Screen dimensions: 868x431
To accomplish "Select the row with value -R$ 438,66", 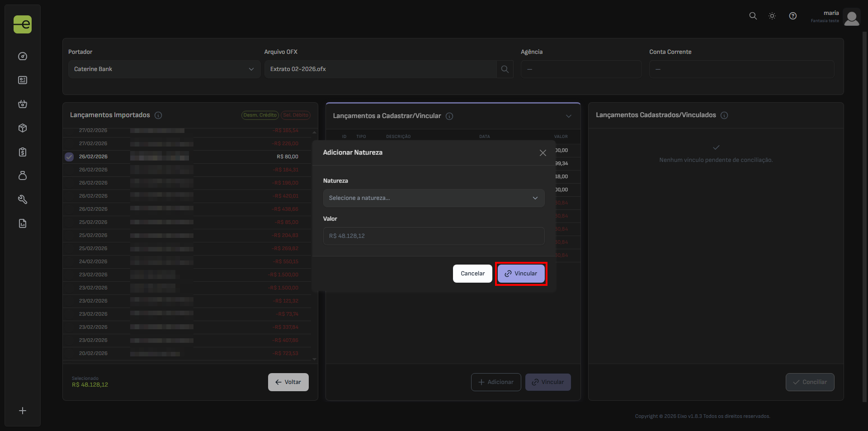I will tap(187, 209).
